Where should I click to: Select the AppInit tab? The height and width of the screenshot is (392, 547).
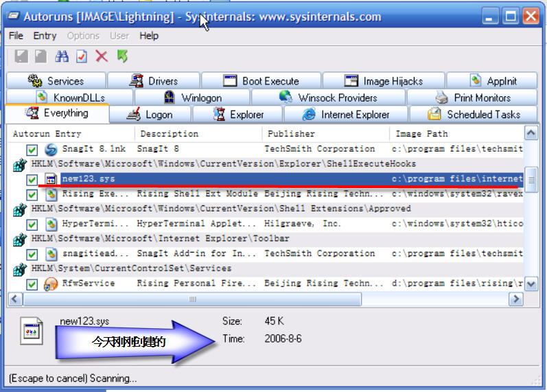(x=492, y=80)
